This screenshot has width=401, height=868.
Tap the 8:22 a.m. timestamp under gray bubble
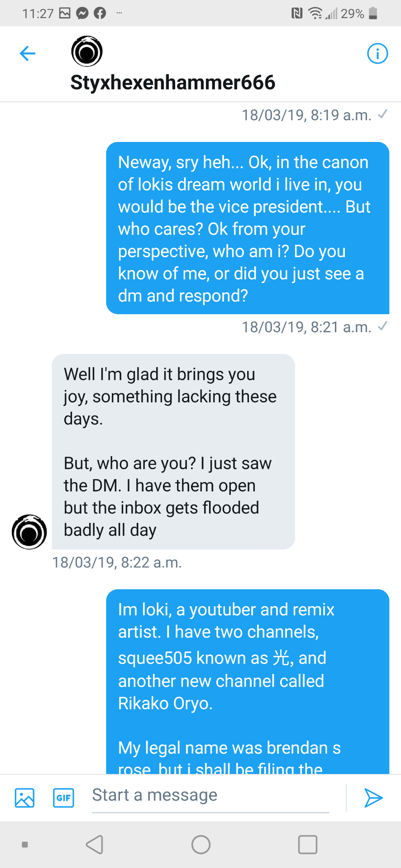[117, 562]
